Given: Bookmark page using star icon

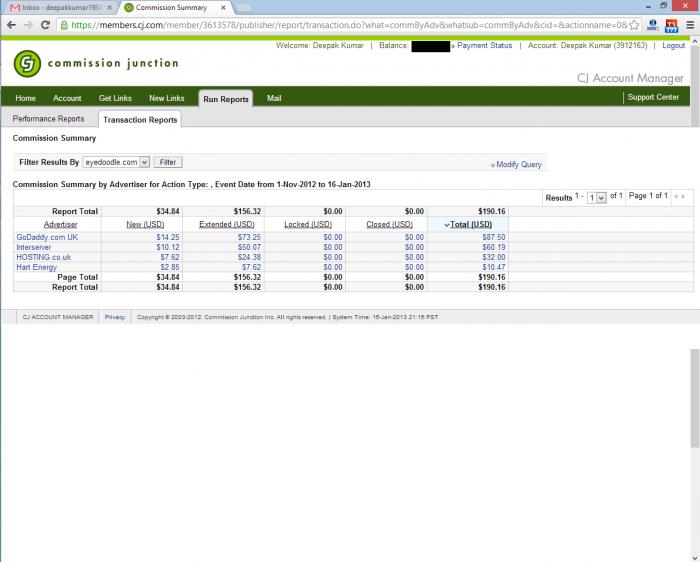Looking at the screenshot, I should (634, 25).
